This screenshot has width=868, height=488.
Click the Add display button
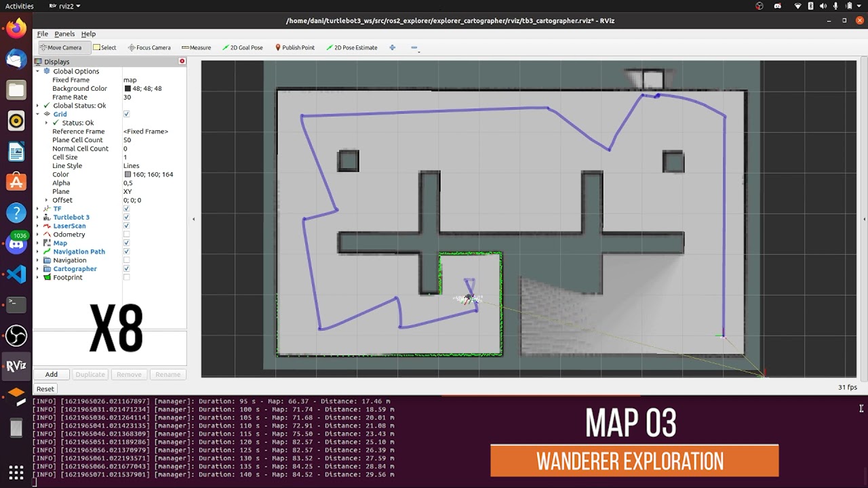tap(52, 374)
